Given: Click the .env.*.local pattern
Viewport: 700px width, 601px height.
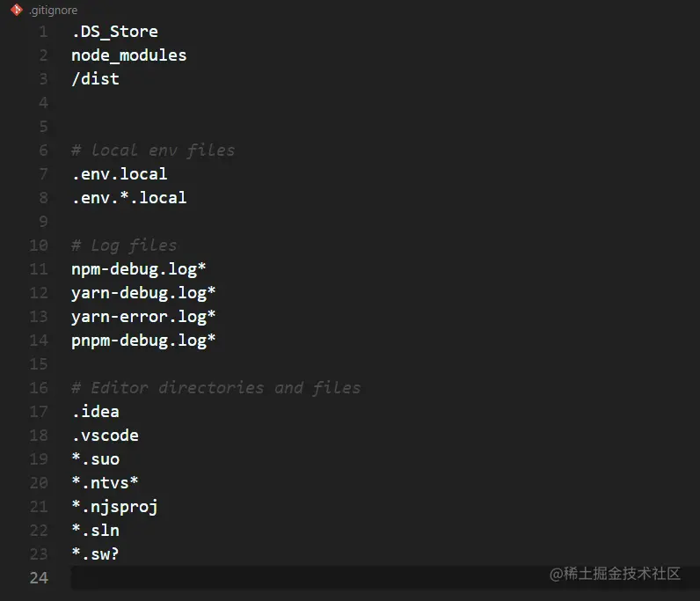Looking at the screenshot, I should point(129,198).
